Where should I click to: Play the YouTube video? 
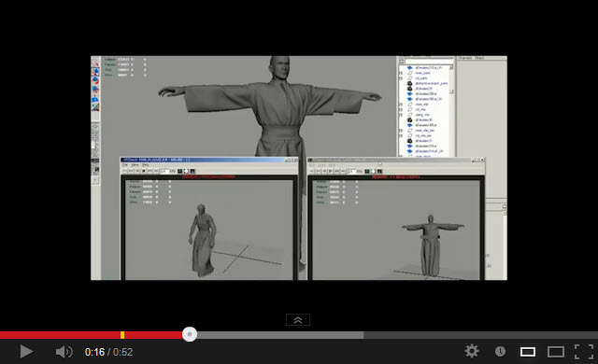point(26,352)
